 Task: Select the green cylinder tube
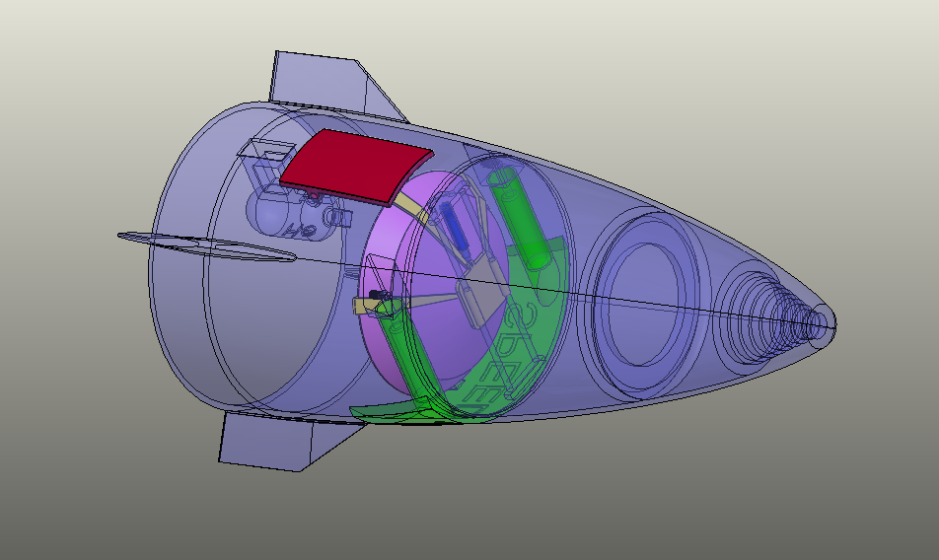pos(520,218)
